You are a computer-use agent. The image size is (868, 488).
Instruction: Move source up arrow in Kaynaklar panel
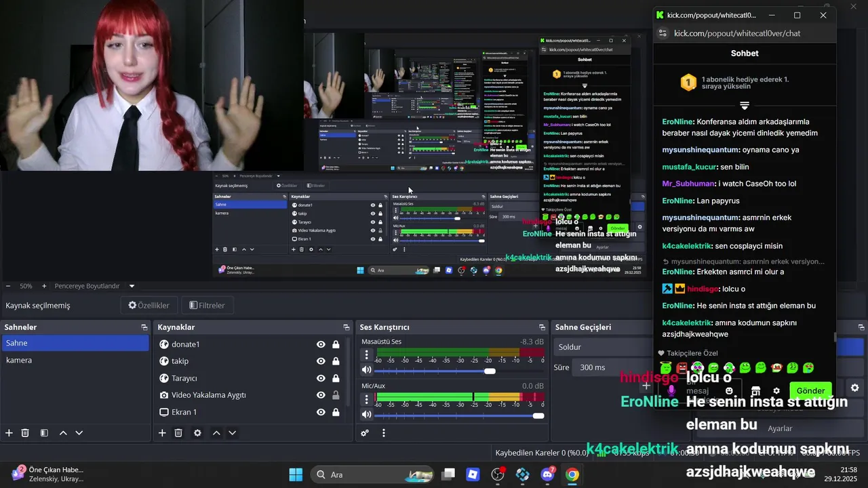pos(216,432)
